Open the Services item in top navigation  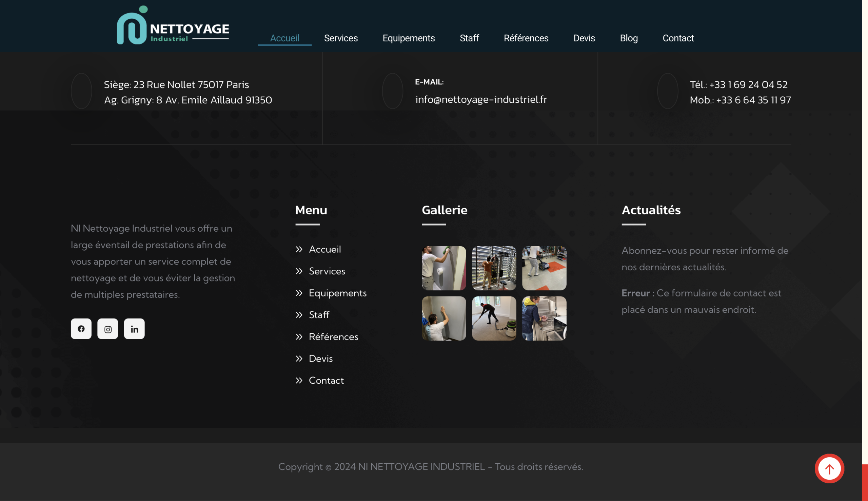pos(341,38)
